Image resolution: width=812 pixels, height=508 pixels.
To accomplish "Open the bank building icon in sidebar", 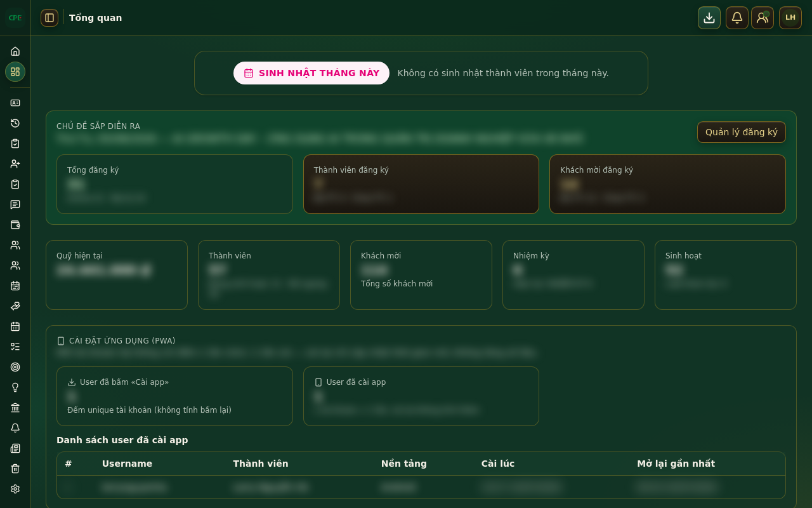I will [x=15, y=408].
